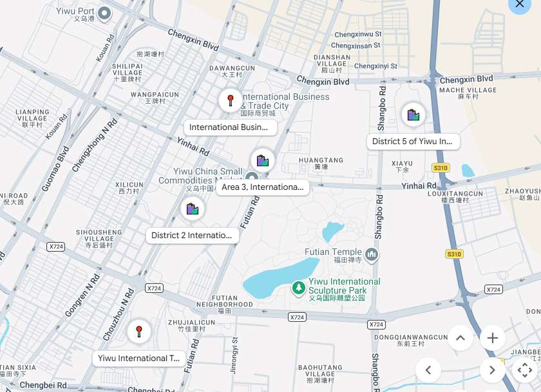Select the International Business red pin marker
This screenshot has width=541, height=392.
click(x=231, y=100)
